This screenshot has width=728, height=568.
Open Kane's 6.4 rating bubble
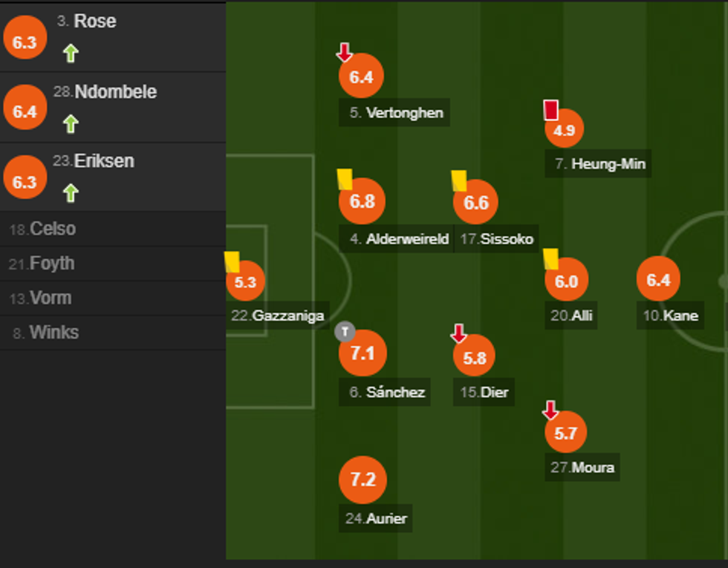pos(658,280)
